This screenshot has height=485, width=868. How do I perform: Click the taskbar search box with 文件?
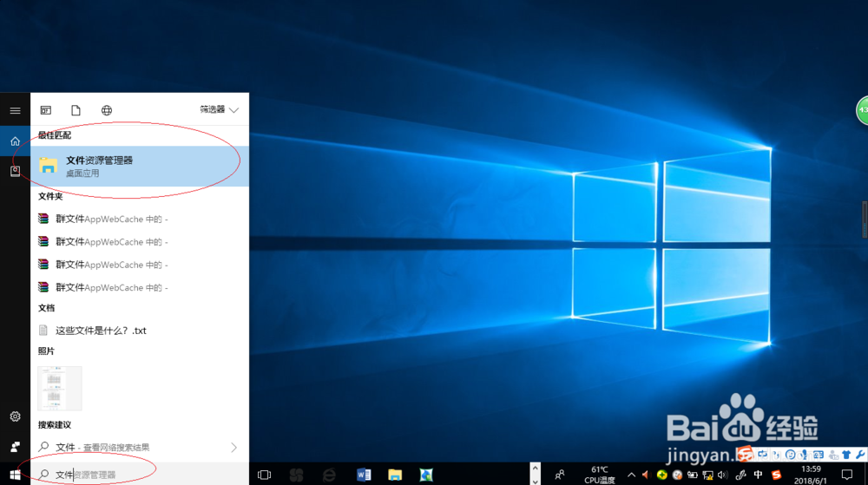click(x=140, y=475)
